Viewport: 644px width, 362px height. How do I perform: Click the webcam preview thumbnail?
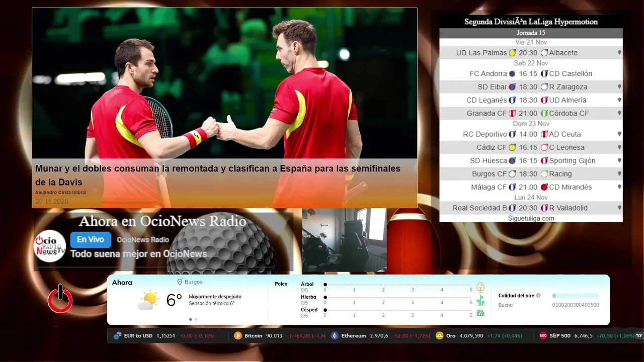coord(344,240)
